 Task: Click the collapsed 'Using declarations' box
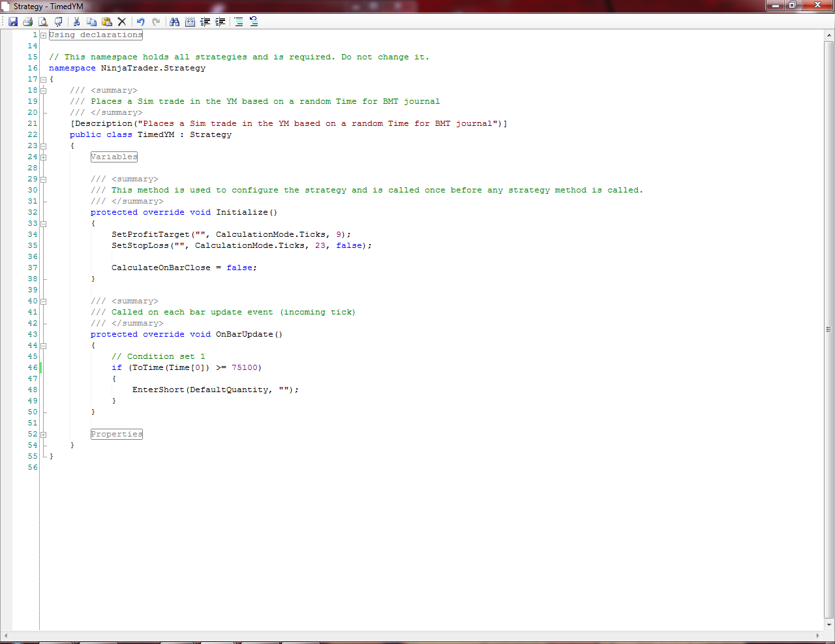[96, 35]
